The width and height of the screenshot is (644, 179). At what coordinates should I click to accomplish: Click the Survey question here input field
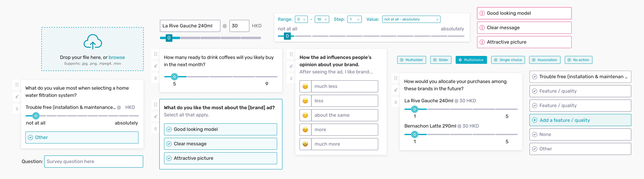94,162
